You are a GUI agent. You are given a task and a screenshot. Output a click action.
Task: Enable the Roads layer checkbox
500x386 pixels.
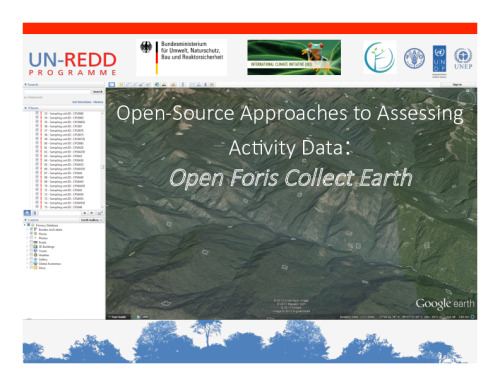(31, 242)
